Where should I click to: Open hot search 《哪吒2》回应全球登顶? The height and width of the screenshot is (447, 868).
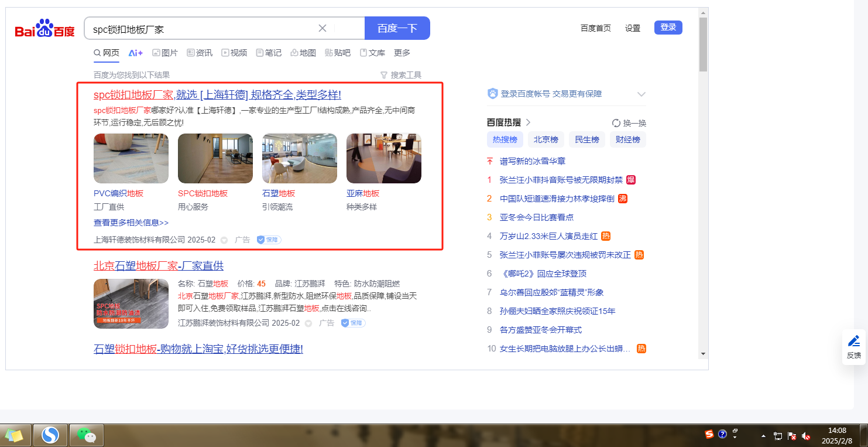pos(543,274)
